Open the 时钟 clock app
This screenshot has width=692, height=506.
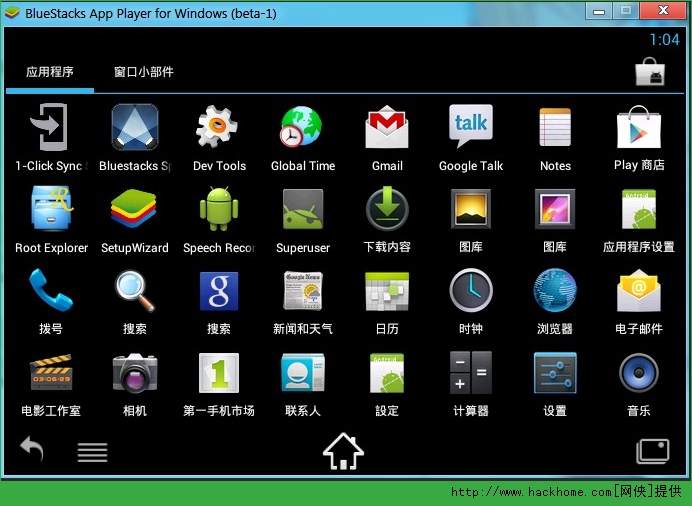point(471,290)
